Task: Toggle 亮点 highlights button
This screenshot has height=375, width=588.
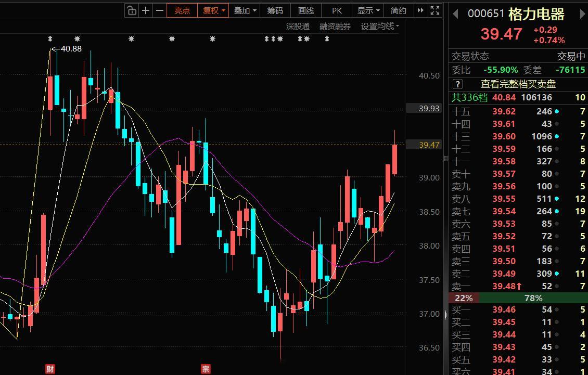Action: (182, 10)
